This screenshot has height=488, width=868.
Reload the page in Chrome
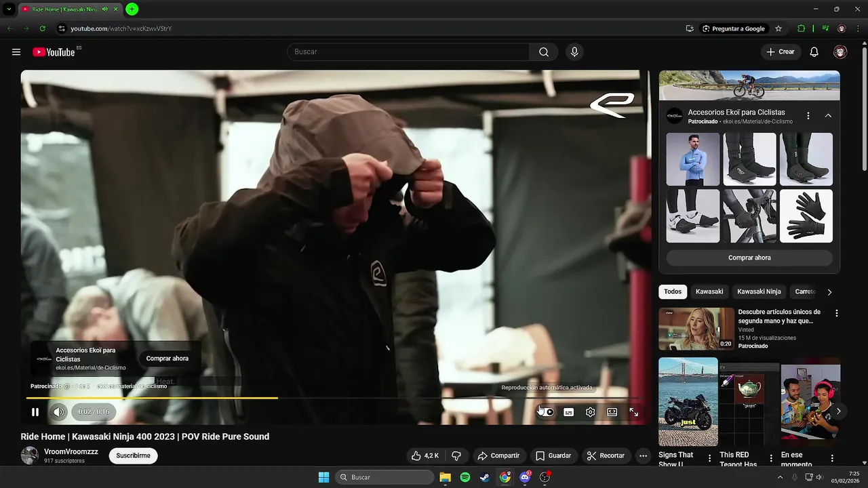(42, 28)
